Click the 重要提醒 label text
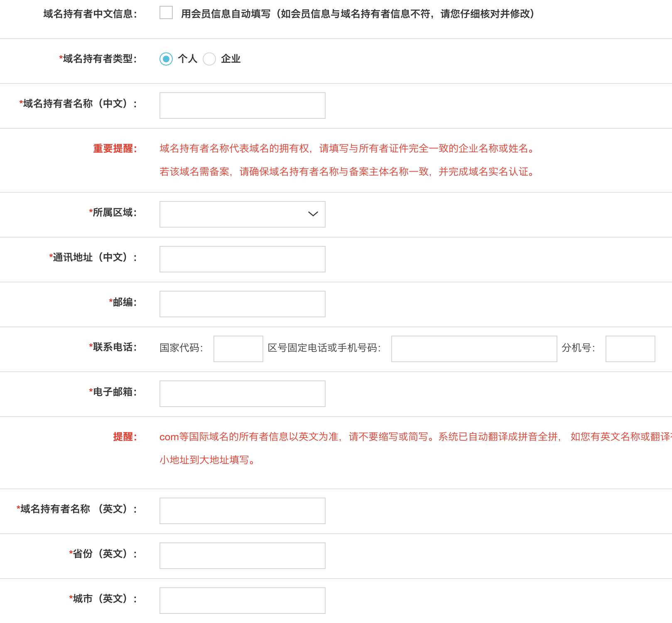Image resolution: width=672 pixels, height=623 pixels. click(114, 148)
